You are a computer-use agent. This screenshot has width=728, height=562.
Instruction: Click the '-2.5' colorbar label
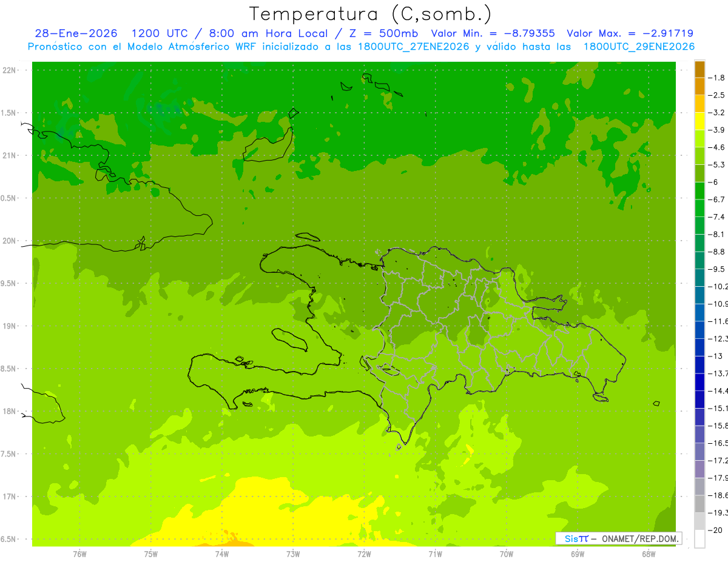click(716, 95)
